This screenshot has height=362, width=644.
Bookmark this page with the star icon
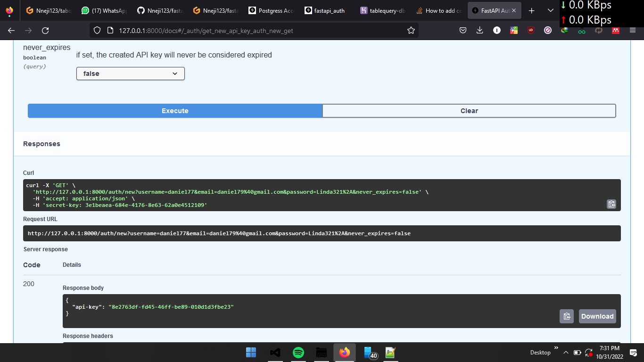pos(411,30)
